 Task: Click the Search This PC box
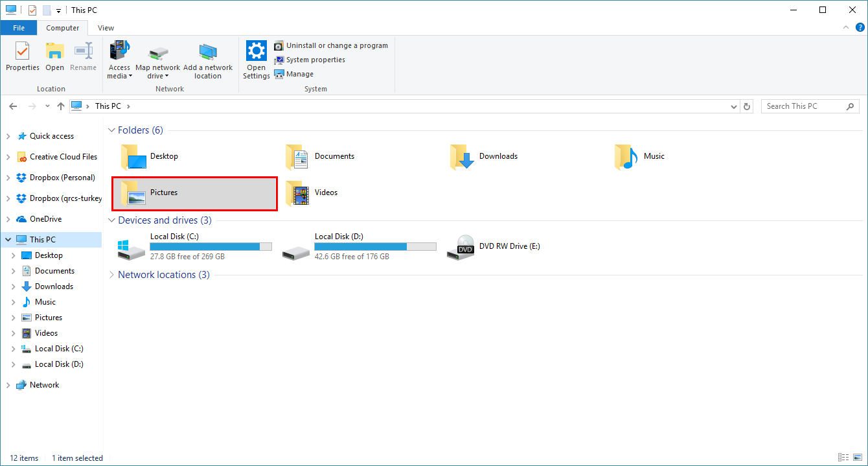pyautogui.click(x=802, y=106)
